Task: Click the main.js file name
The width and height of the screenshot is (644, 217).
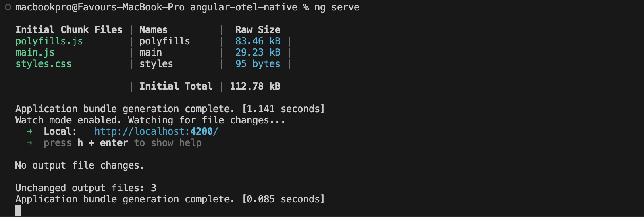Action: 35,52
